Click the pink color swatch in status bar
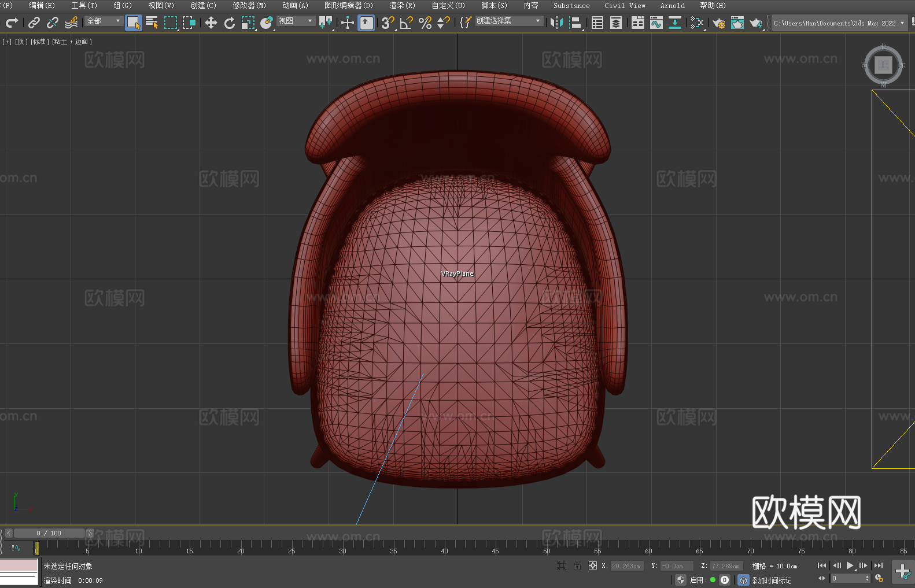 (x=19, y=565)
